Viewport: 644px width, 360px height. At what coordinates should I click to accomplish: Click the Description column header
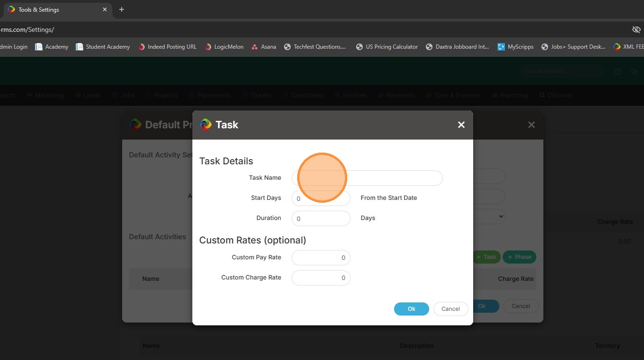(417, 346)
